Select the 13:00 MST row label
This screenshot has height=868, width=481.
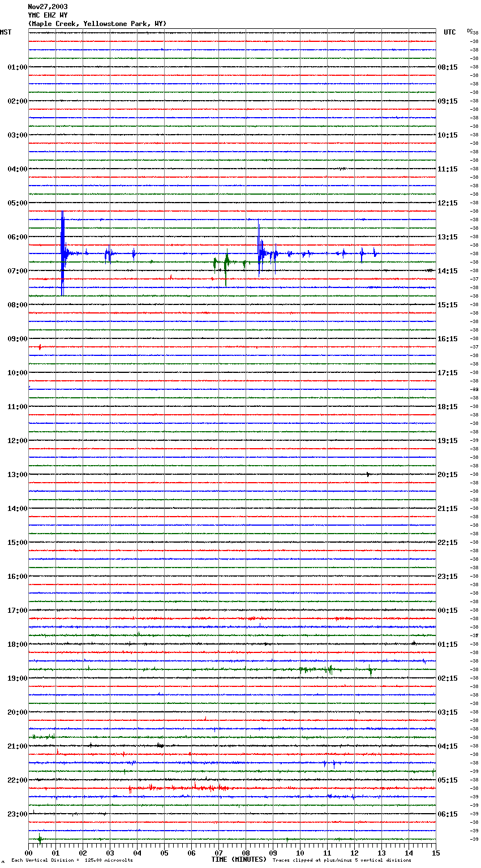(x=18, y=475)
